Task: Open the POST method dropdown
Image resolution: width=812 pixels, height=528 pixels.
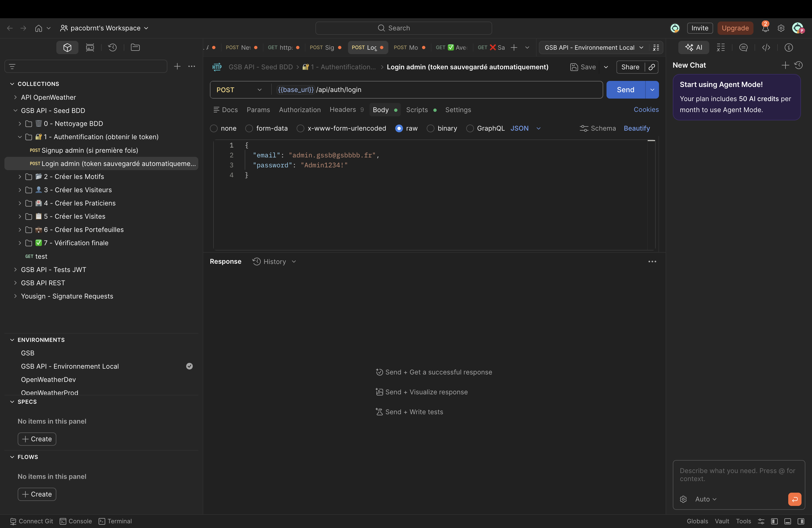Action: click(x=239, y=90)
